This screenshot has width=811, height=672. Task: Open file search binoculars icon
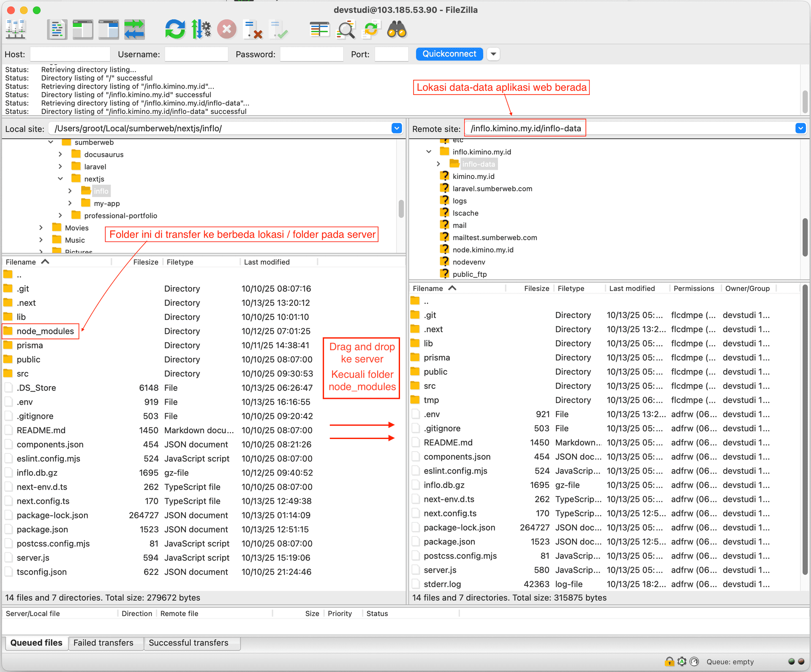[x=397, y=30]
